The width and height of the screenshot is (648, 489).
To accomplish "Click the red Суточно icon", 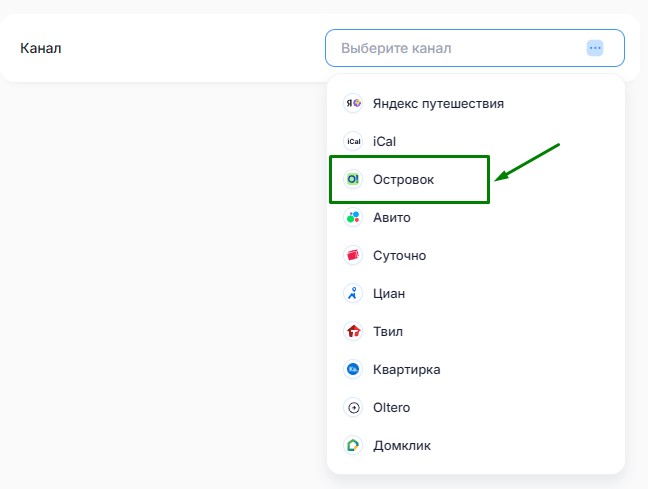I will [x=352, y=255].
